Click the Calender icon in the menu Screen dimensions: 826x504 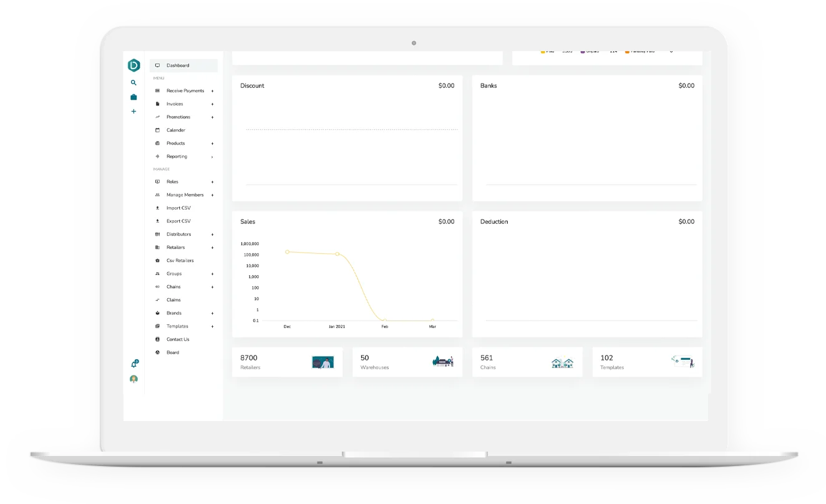(x=157, y=130)
